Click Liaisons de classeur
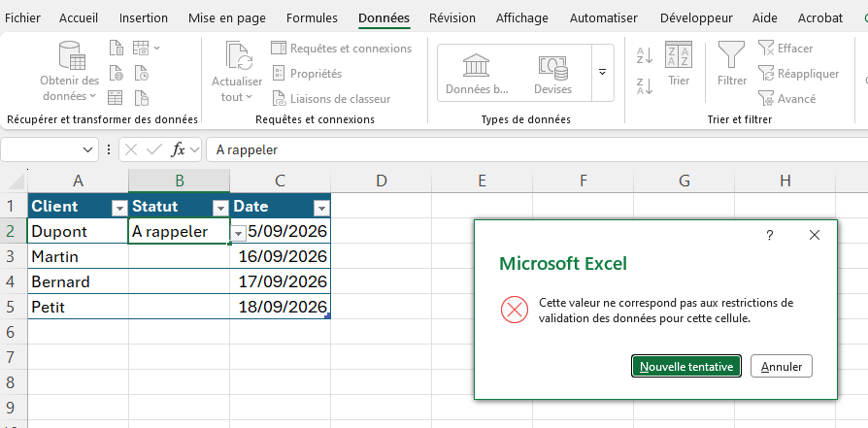Image resolution: width=868 pixels, height=428 pixels. tap(332, 99)
